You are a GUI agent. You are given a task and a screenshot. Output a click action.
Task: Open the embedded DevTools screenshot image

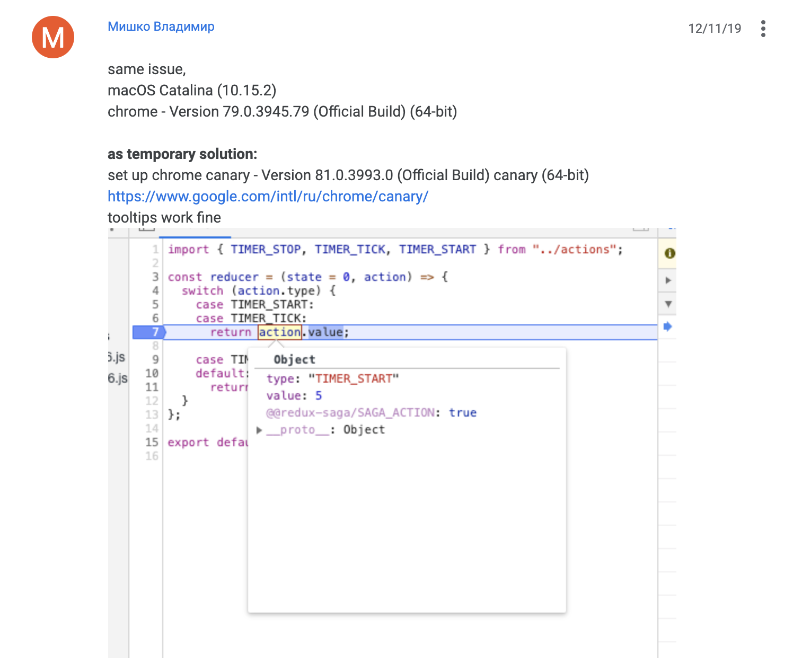tap(392, 443)
